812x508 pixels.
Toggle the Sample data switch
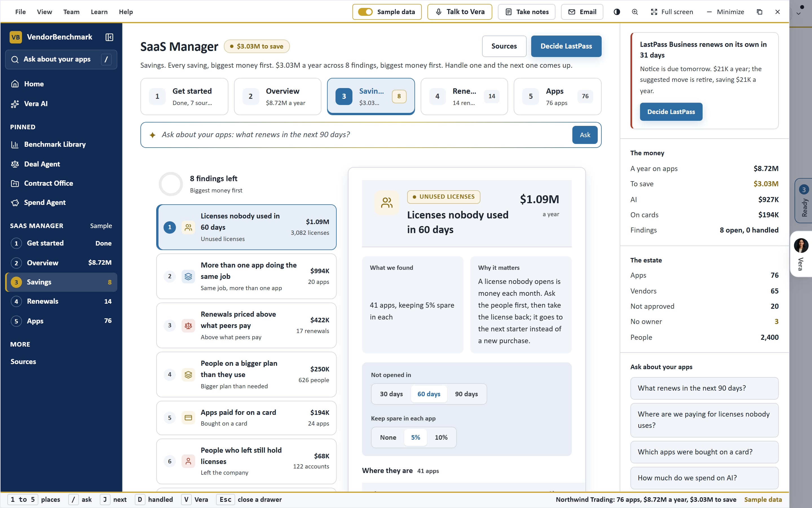coord(365,12)
